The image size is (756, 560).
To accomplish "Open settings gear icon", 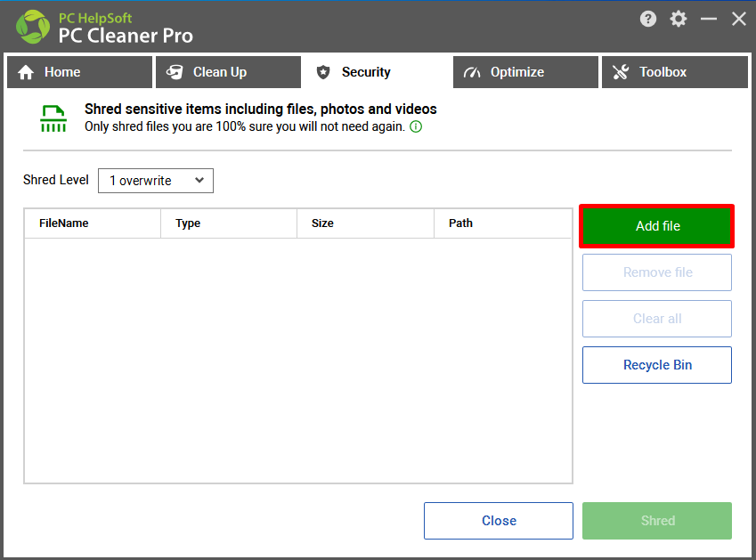I will tap(678, 20).
